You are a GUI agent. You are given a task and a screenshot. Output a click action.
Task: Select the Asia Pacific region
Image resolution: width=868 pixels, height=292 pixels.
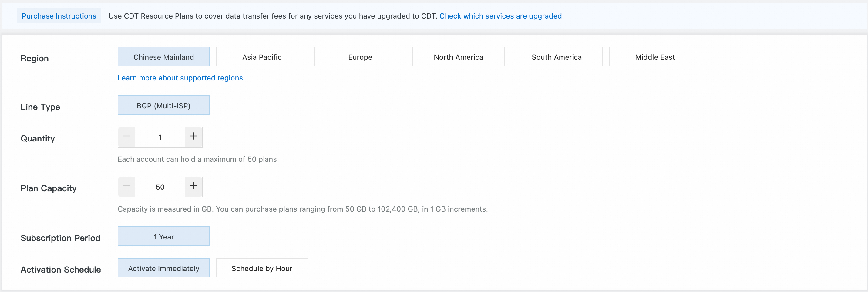[x=262, y=57]
